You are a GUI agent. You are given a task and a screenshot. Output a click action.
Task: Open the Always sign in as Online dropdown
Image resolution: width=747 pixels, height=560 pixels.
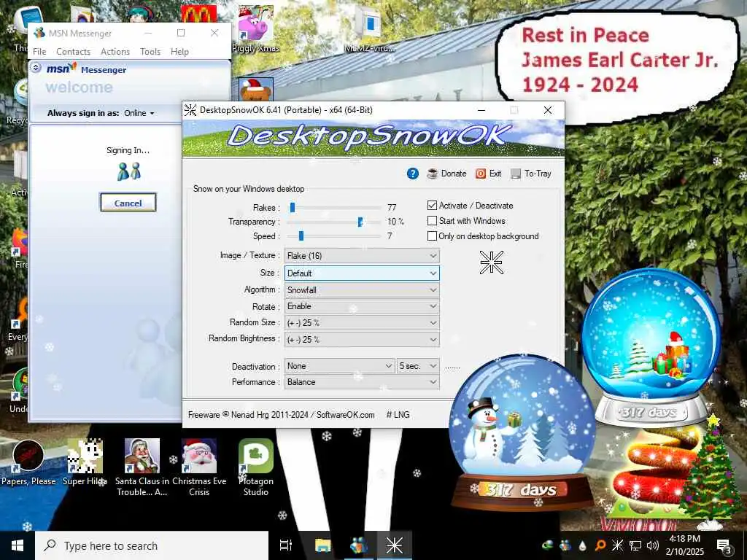coord(139,113)
